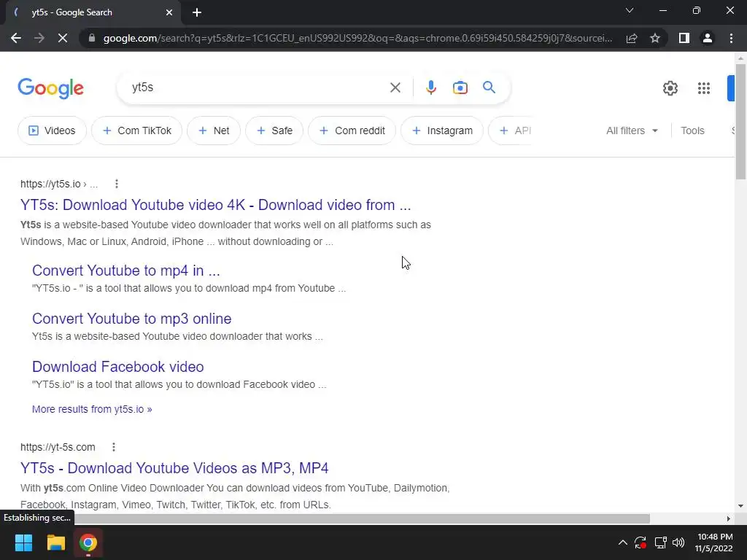Screen dimensions: 747x560
Task: Add the Net filter chip
Action: 214,131
